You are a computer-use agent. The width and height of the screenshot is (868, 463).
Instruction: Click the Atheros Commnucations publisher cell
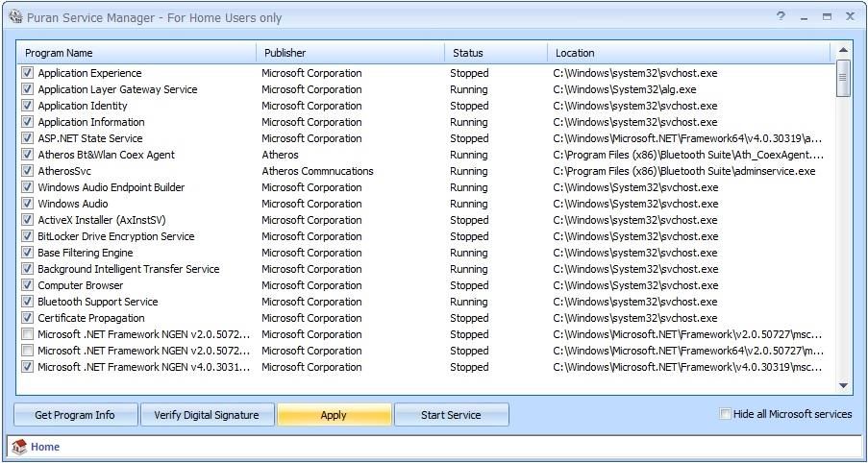[x=318, y=171]
